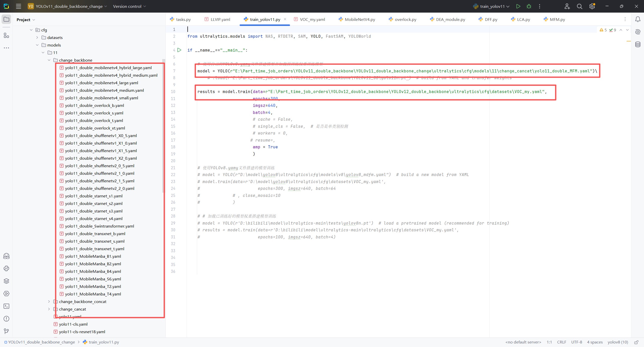Open the Problems tool window icon
This screenshot has width=644, height=347.
pos(6,319)
